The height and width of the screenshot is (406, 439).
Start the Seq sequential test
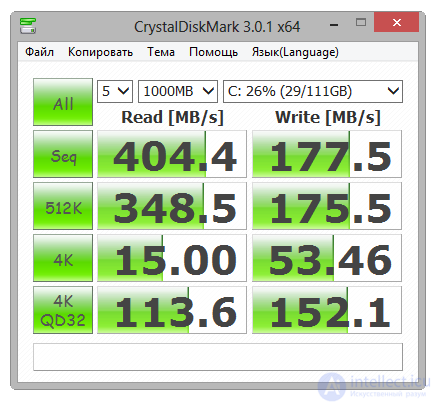[x=63, y=154]
